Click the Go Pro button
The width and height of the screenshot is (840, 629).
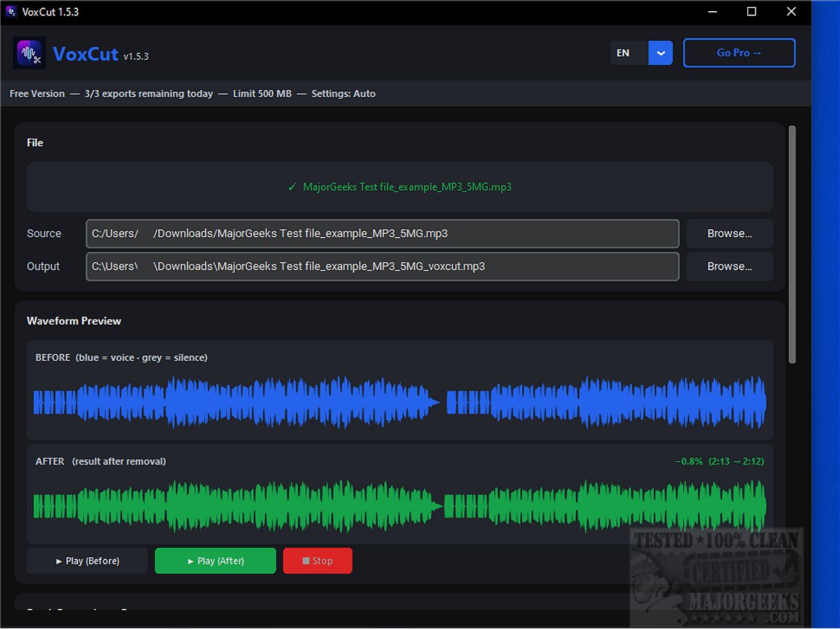(x=739, y=53)
